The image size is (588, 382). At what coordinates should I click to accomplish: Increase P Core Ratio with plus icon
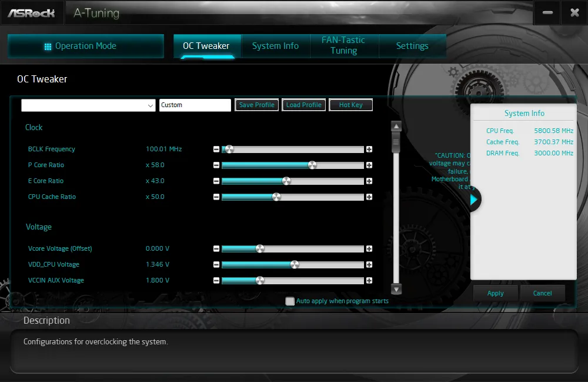click(x=369, y=165)
